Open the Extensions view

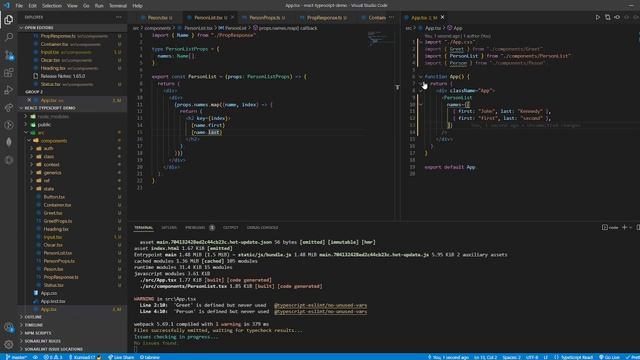tap(9, 73)
